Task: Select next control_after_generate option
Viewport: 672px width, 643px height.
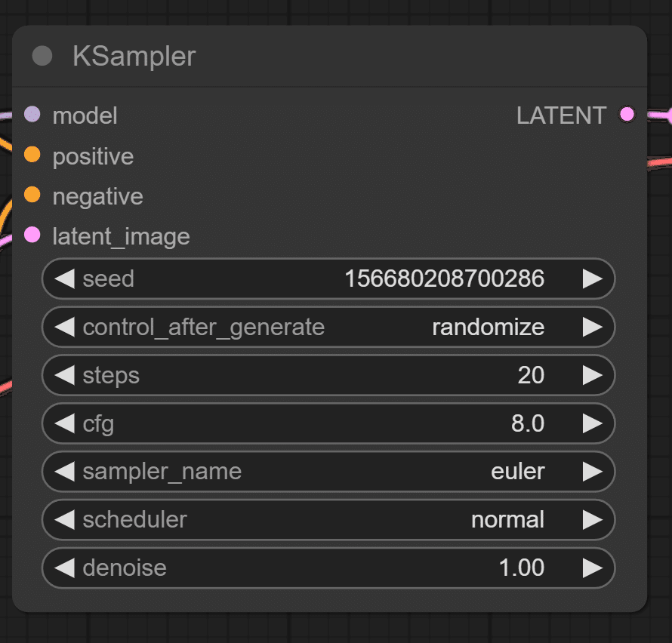Action: (x=593, y=328)
